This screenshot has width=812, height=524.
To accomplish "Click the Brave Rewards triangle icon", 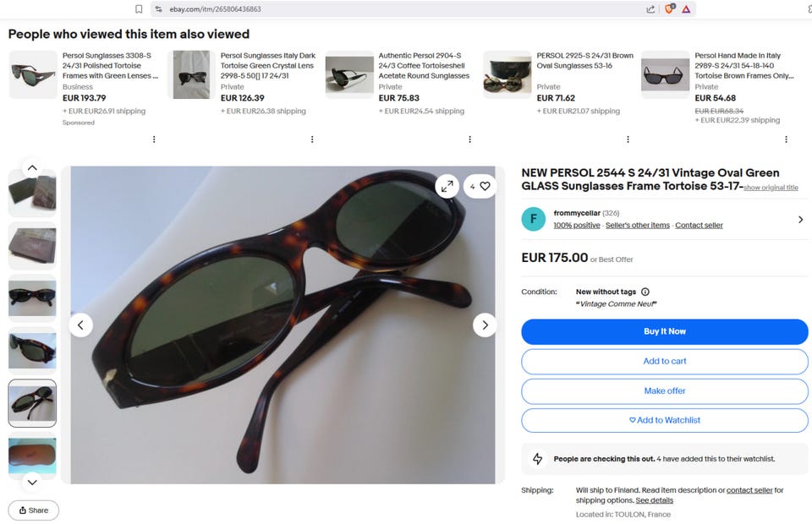I will point(686,9).
